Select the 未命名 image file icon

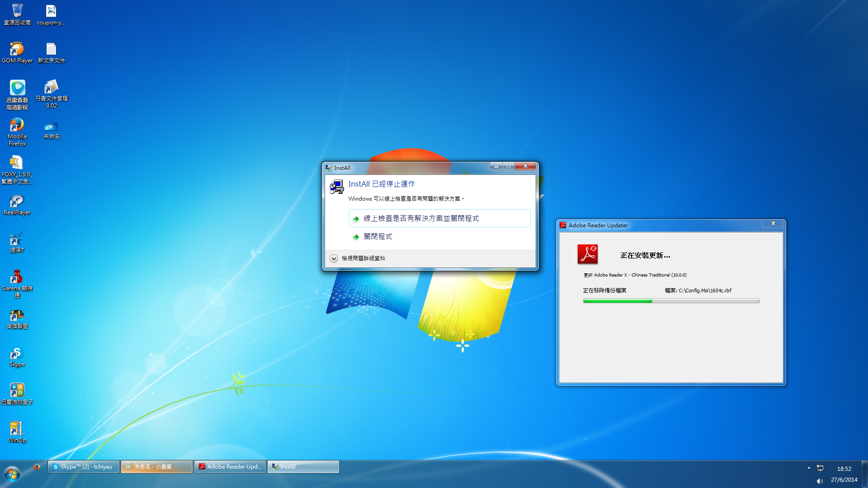[51, 130]
